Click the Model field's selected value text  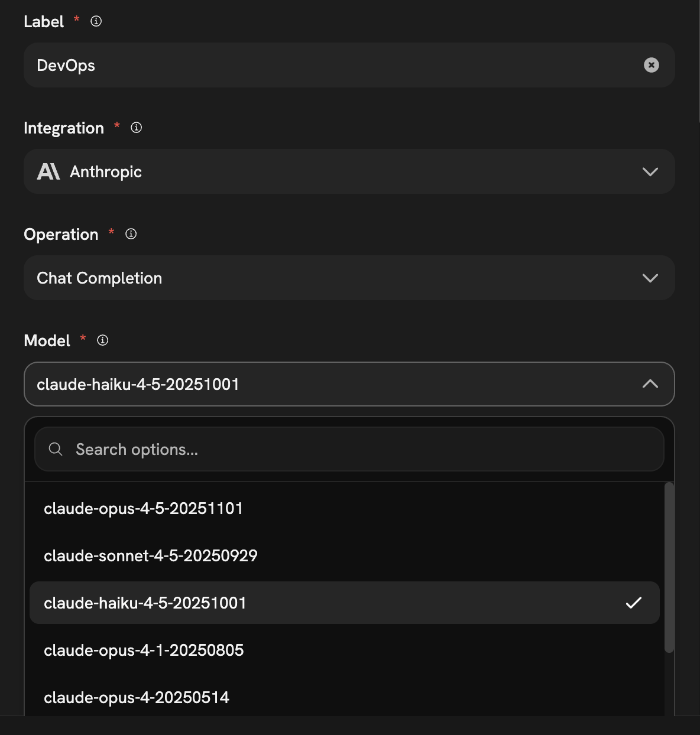[138, 384]
